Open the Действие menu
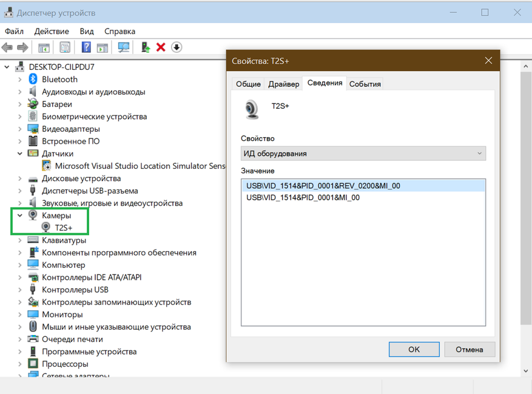The height and width of the screenshot is (394, 532). 52,31
